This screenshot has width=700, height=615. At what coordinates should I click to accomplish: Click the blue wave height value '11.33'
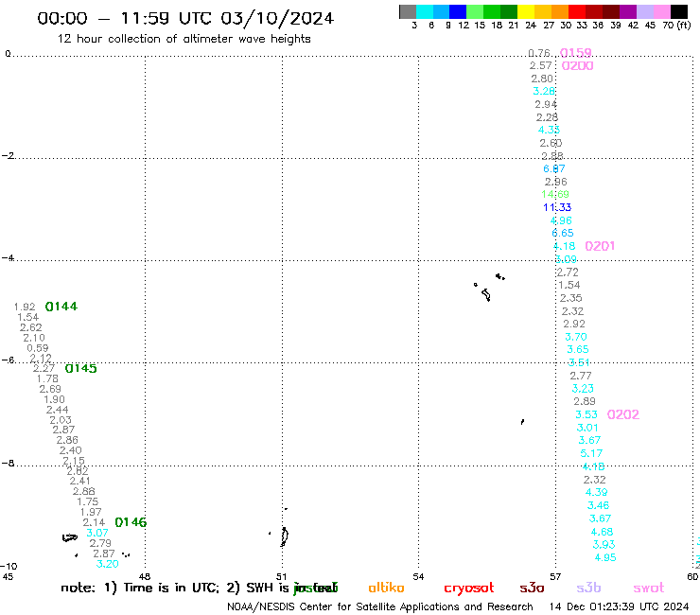(x=557, y=207)
